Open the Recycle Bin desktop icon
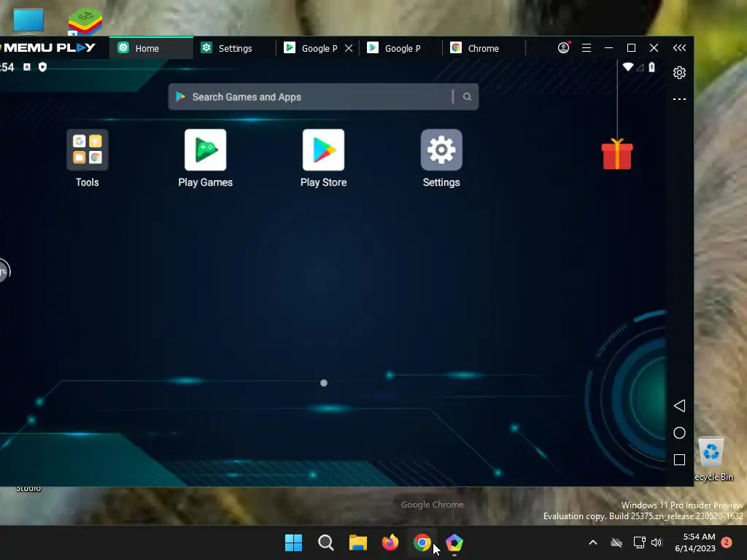The image size is (747, 560). coord(713,459)
